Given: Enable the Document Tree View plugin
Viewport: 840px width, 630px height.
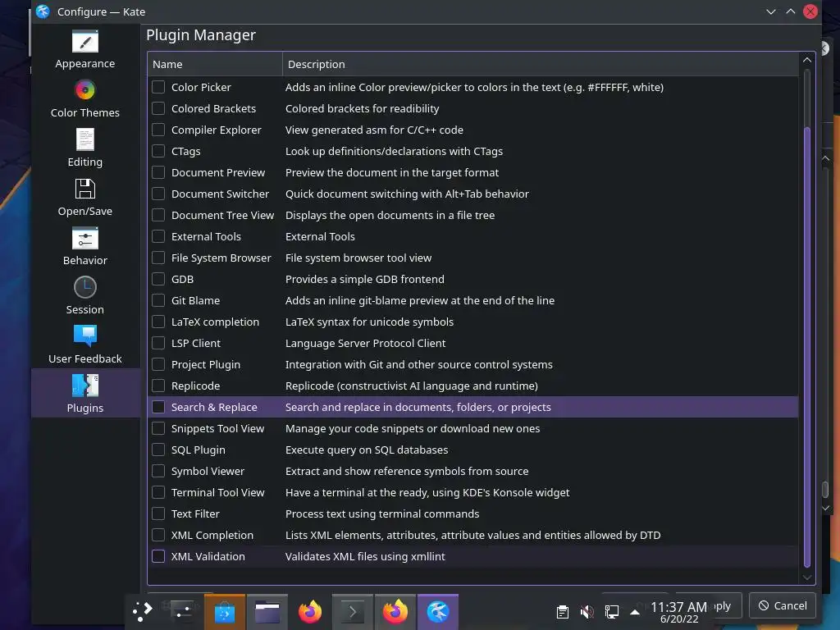Looking at the screenshot, I should click(x=158, y=215).
